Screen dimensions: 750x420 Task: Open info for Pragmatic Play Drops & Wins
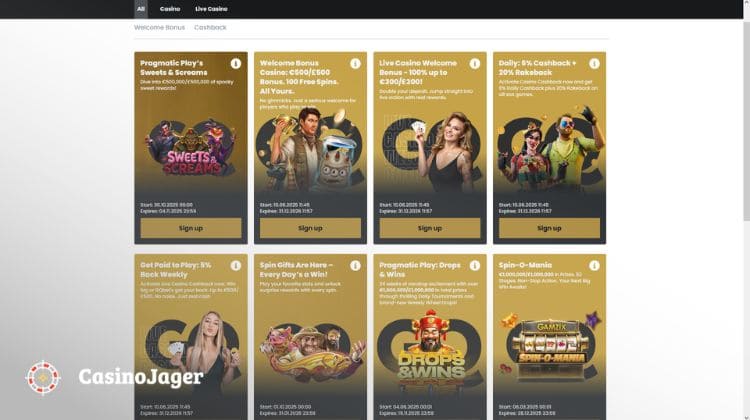[x=474, y=265]
